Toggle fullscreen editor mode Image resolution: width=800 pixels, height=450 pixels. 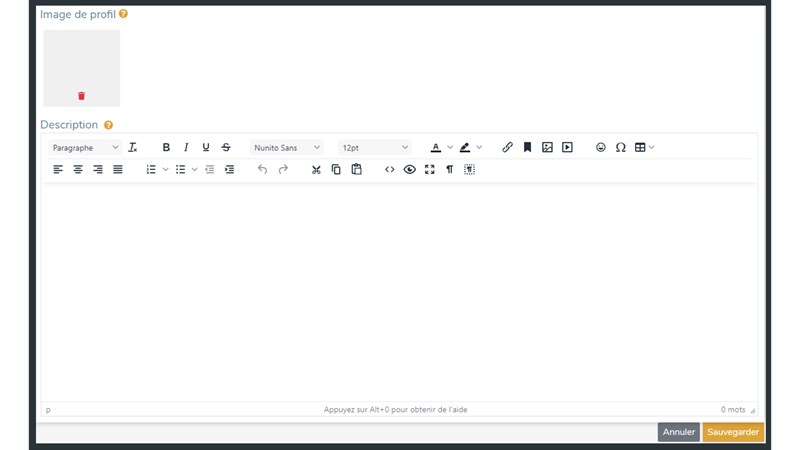tap(430, 169)
